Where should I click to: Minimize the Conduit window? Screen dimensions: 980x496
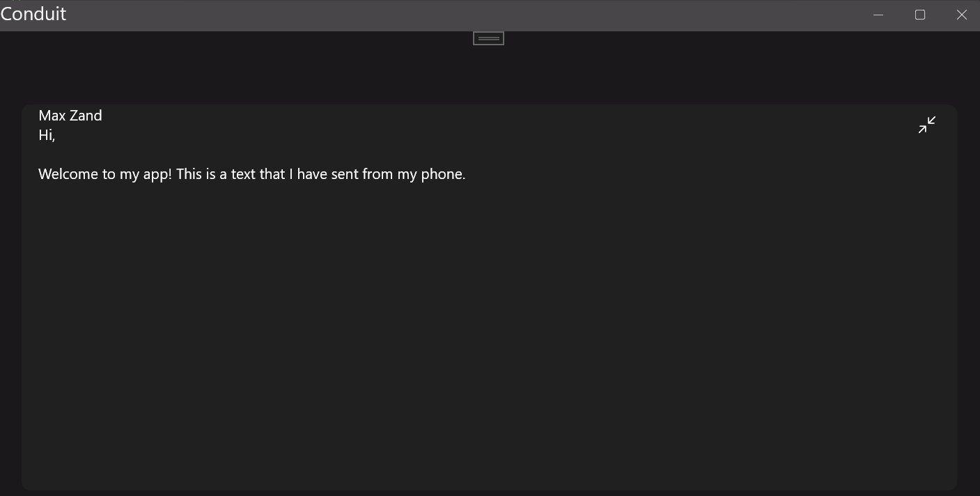(x=878, y=15)
